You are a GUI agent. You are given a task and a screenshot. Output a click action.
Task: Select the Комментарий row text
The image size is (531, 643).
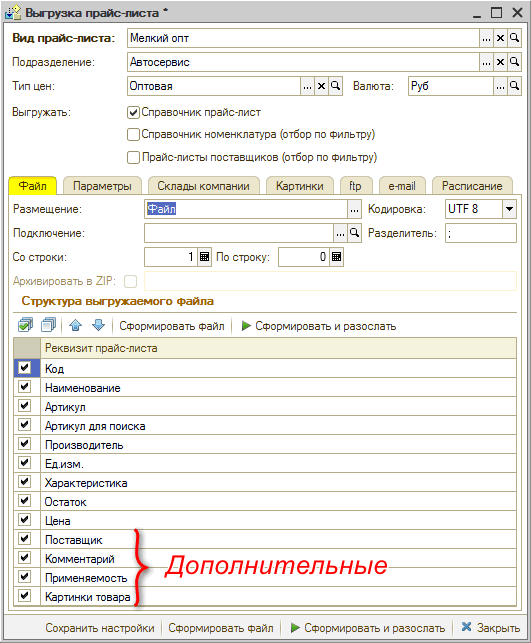pos(80,559)
